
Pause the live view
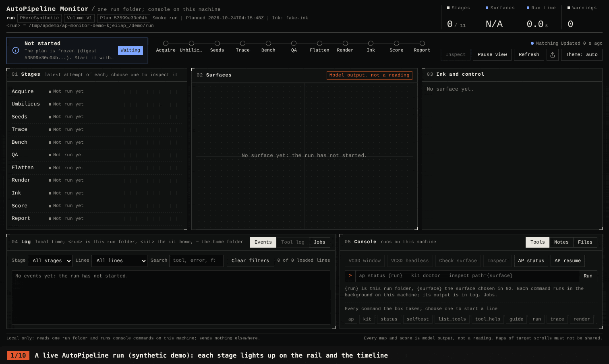(x=492, y=55)
